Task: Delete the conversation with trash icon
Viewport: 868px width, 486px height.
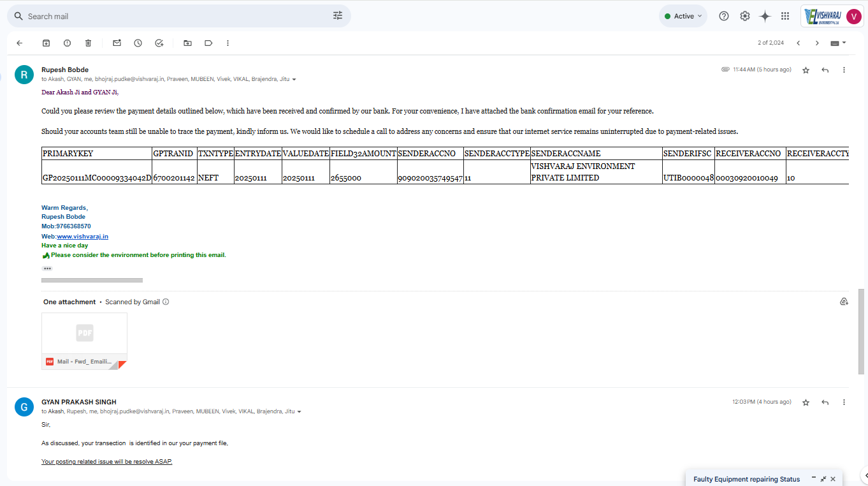Action: point(88,43)
